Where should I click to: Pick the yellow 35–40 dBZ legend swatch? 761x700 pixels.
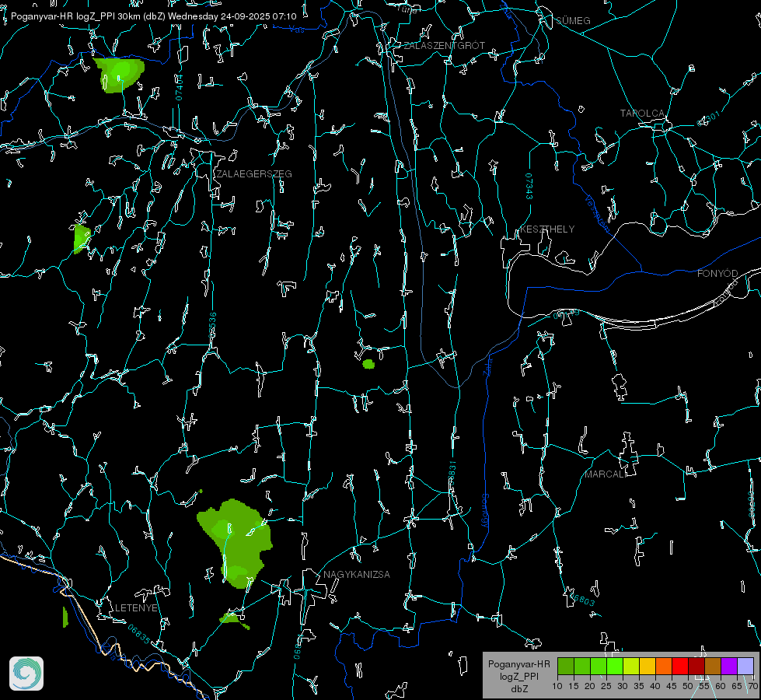pyautogui.click(x=648, y=666)
